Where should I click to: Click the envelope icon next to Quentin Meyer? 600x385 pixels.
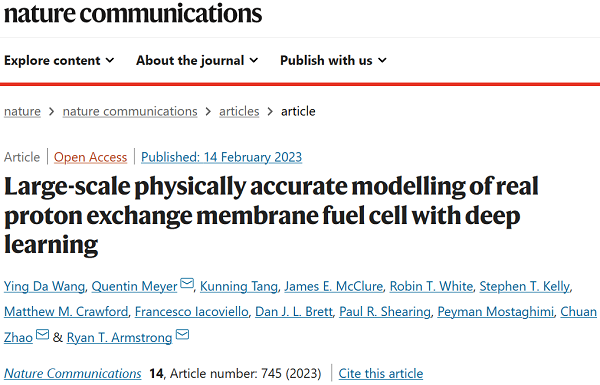pyautogui.click(x=187, y=283)
